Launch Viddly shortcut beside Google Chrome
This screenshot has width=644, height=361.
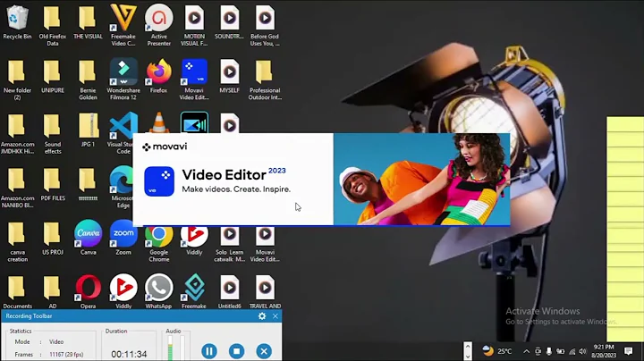(x=194, y=241)
